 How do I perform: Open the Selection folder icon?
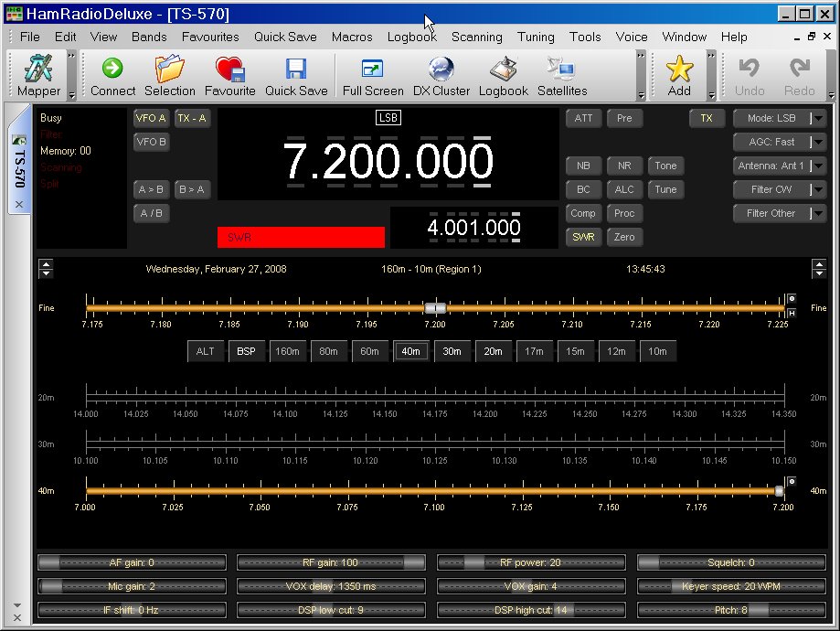pyautogui.click(x=169, y=75)
